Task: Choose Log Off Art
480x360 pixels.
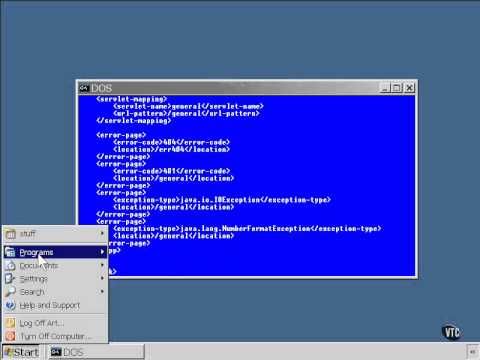Action: tap(55, 323)
